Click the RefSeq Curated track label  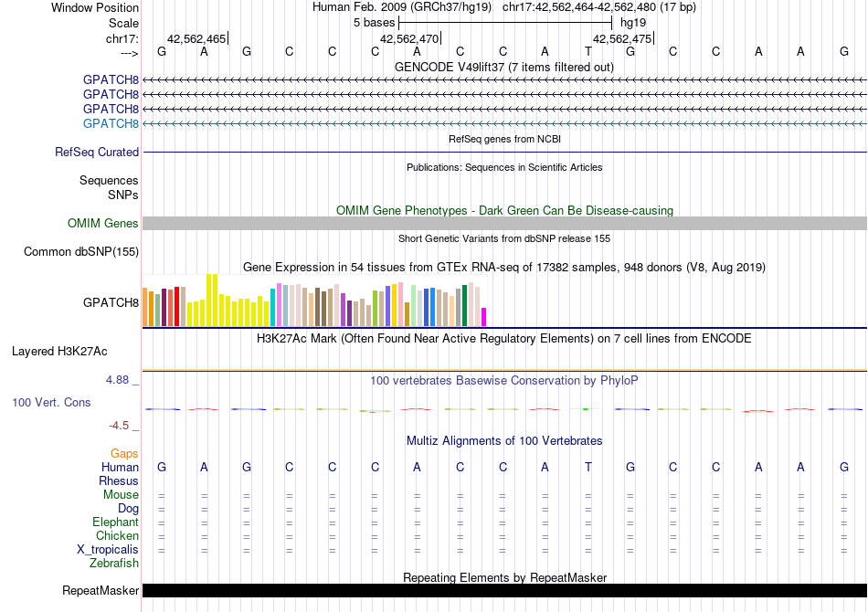point(97,153)
